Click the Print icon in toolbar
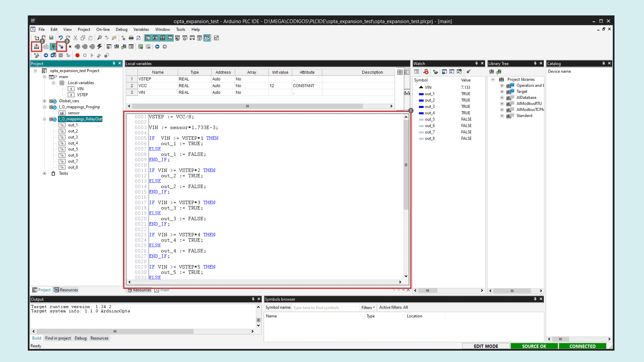The width and height of the screenshot is (644, 362). click(x=131, y=38)
